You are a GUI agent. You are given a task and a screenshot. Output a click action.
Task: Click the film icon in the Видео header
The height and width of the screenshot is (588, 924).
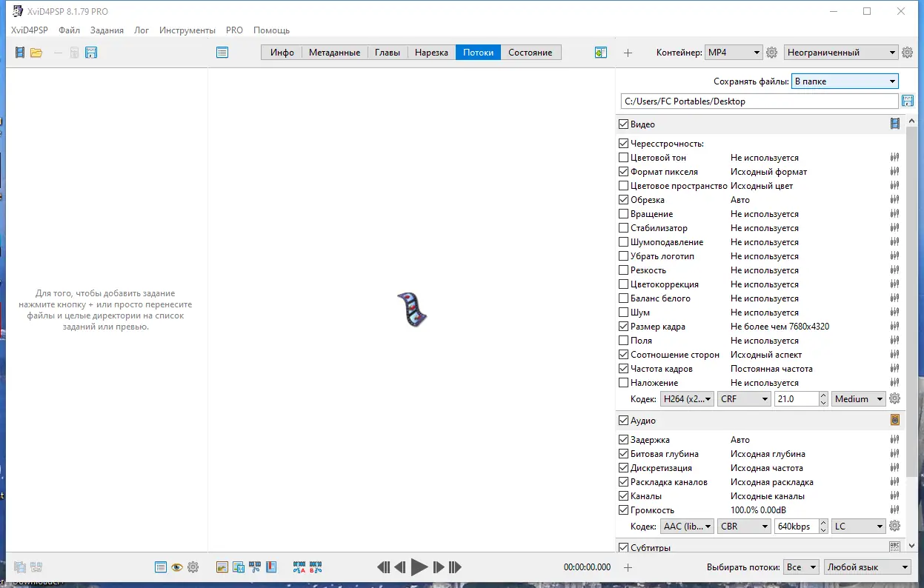tap(895, 124)
